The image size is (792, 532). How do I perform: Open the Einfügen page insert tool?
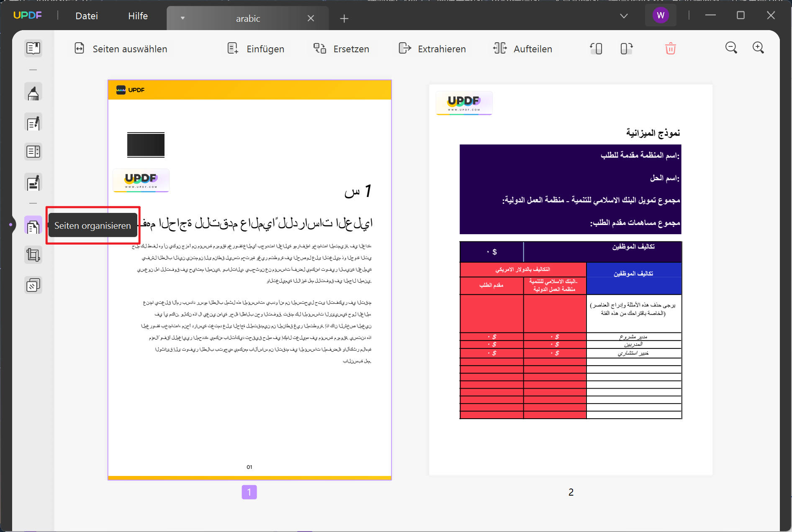coord(256,49)
